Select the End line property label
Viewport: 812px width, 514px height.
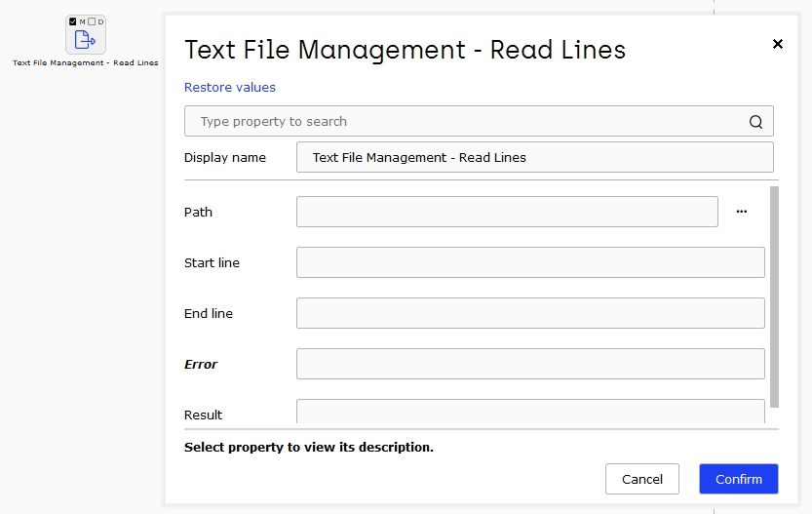pyautogui.click(x=209, y=313)
